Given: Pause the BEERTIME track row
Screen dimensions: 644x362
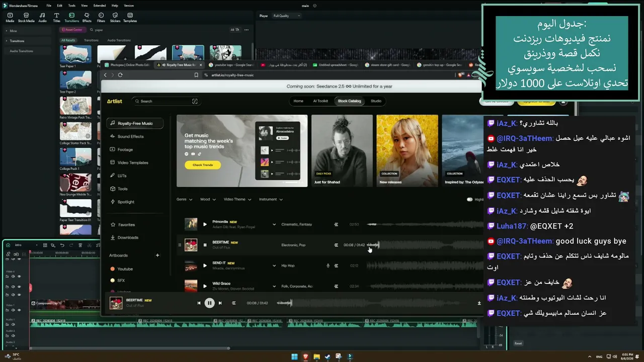Looking at the screenshot, I should point(205,245).
